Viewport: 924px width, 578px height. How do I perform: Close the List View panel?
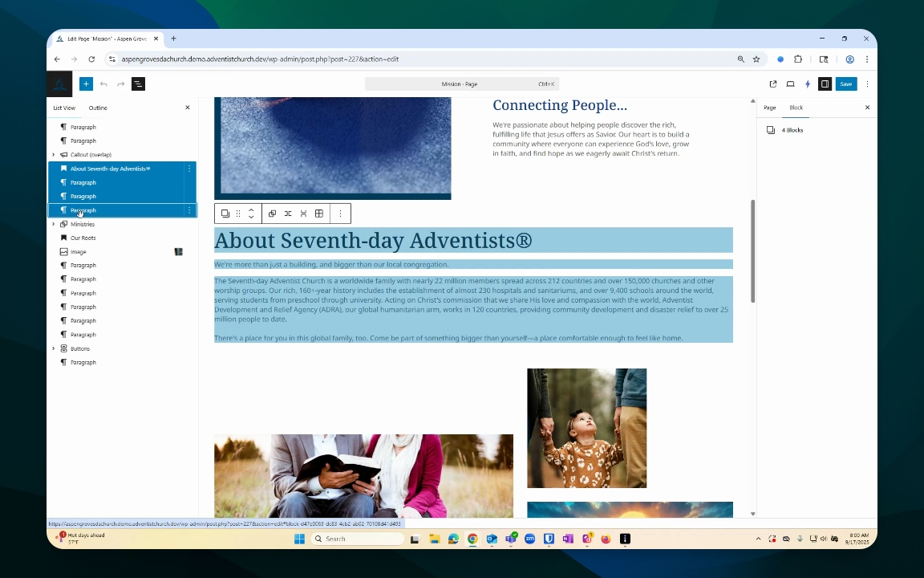point(188,108)
